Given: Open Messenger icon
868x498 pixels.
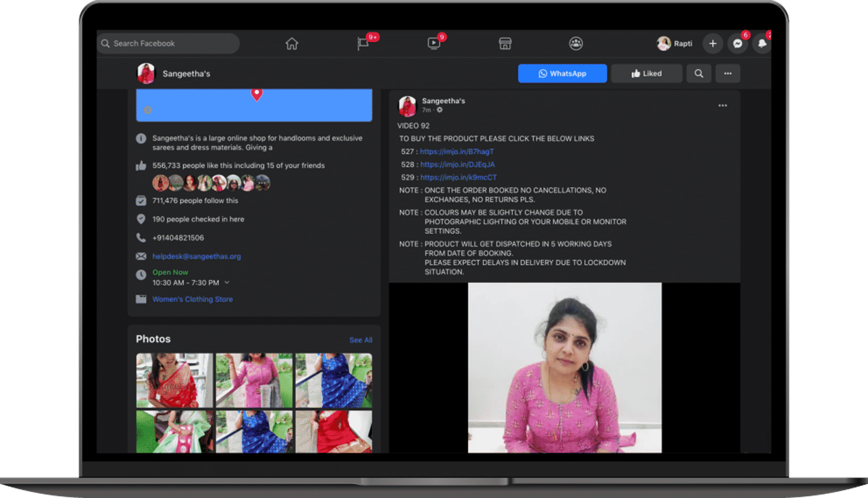Looking at the screenshot, I should [738, 44].
